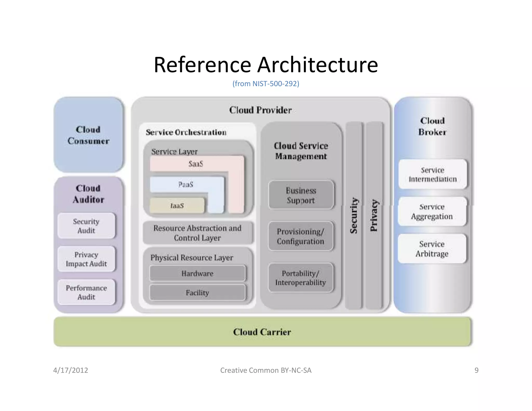The height and width of the screenshot is (411, 532).
Task: Click the green Cloud Carrier bar
Action: pos(262,332)
